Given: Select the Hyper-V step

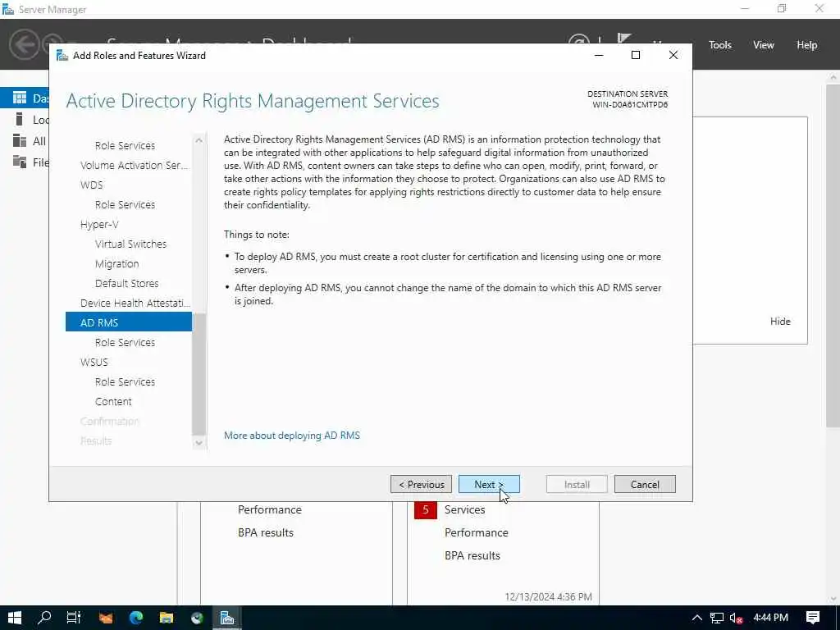Looking at the screenshot, I should pyautogui.click(x=99, y=225).
